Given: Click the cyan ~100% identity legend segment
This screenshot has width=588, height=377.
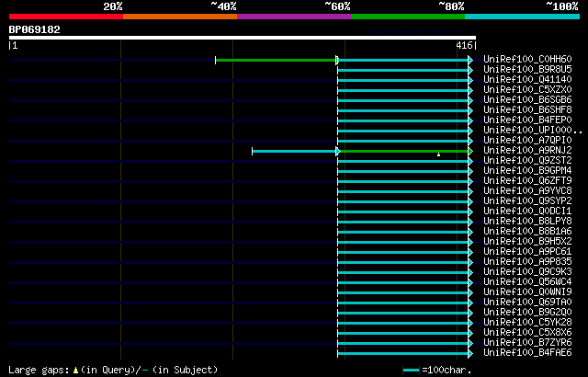Looking at the screenshot, I should point(523,17).
